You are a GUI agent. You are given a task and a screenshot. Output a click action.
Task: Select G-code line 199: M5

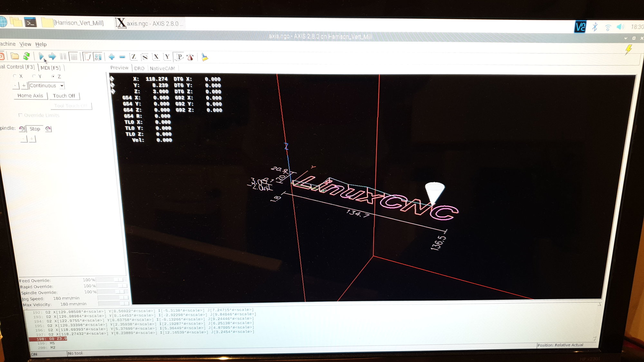point(46,343)
